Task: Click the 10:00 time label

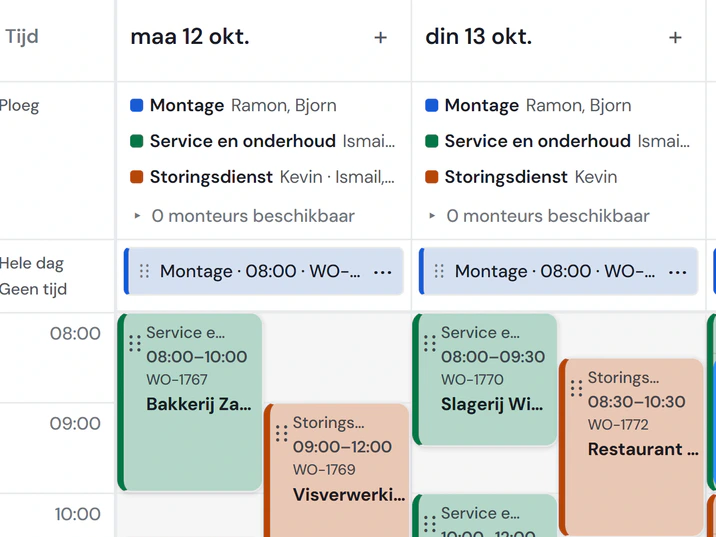Action: tap(78, 514)
